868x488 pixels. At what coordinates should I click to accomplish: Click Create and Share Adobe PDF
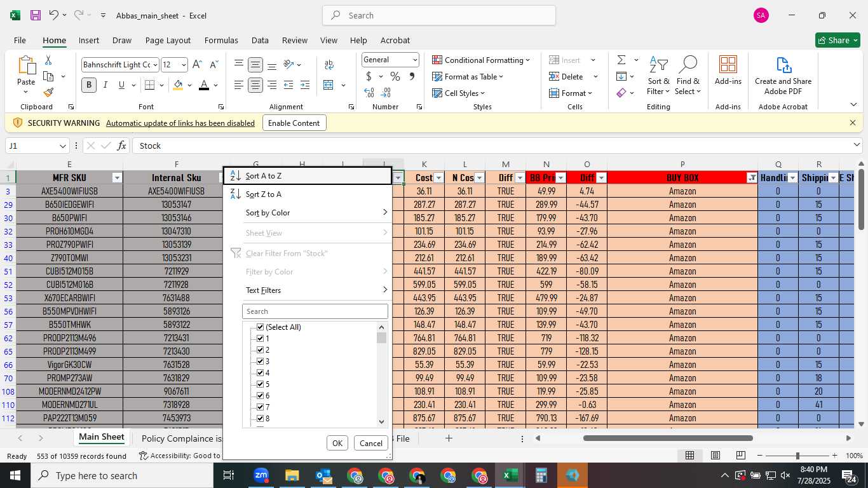pos(783,76)
